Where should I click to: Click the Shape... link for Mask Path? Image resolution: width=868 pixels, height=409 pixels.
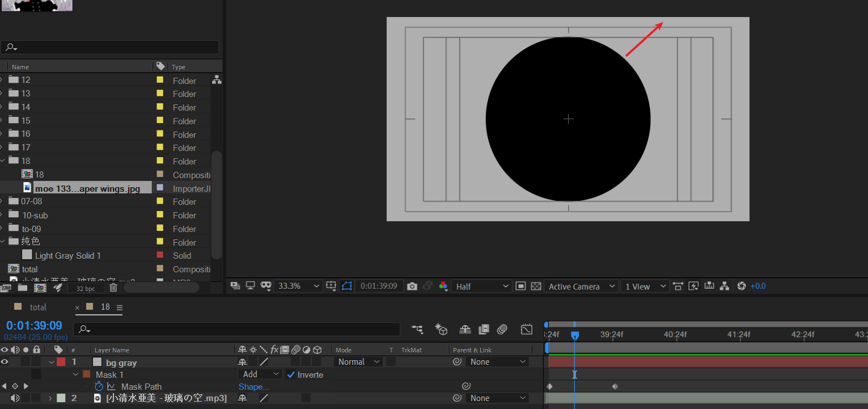tap(253, 387)
